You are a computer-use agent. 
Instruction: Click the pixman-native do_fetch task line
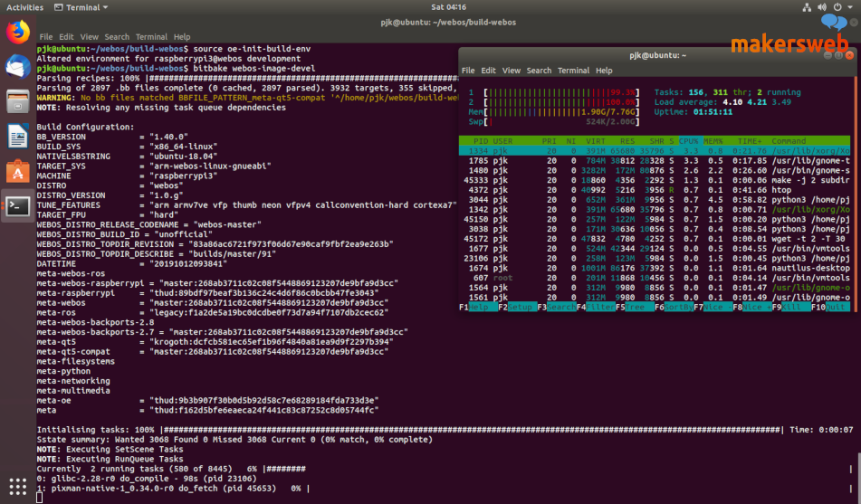click(x=173, y=489)
